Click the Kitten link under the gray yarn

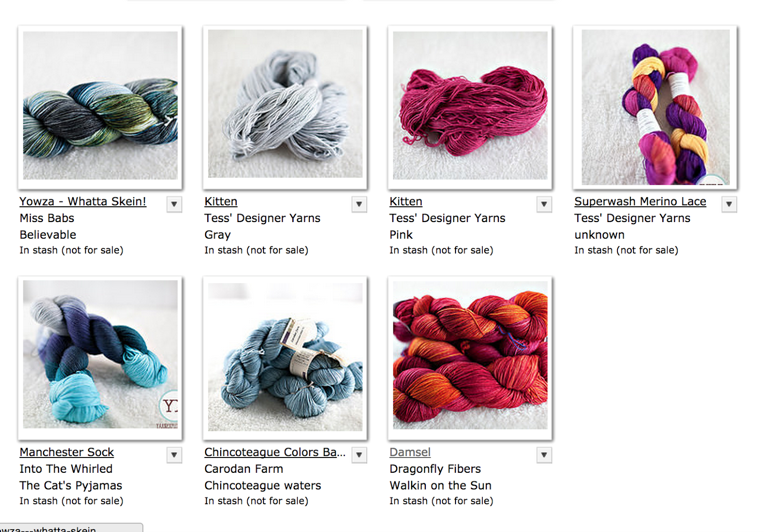pos(221,202)
